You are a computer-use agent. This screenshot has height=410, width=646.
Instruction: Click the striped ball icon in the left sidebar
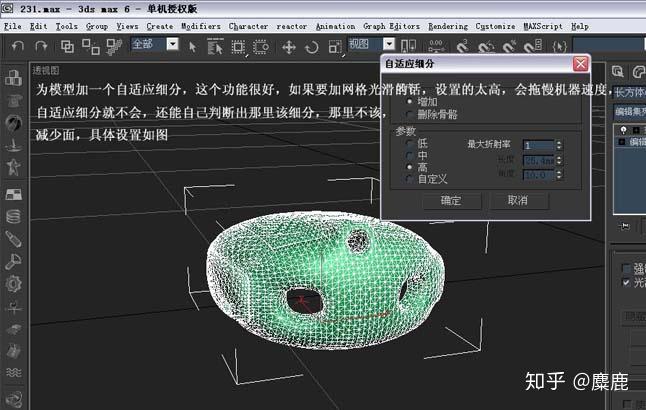coord(14,123)
